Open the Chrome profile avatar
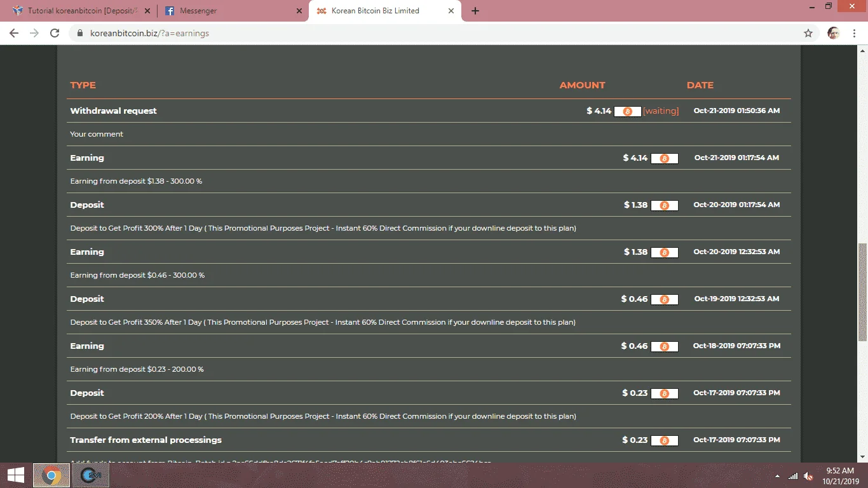868x488 pixels. point(834,33)
